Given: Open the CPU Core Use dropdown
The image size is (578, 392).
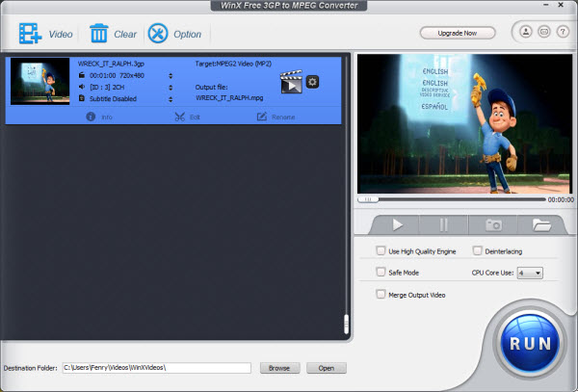Looking at the screenshot, I should tap(530, 273).
